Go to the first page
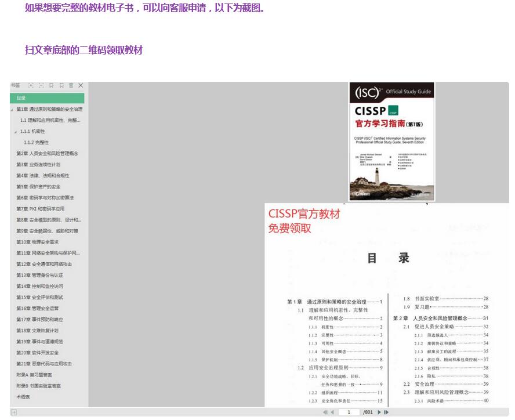This screenshot has width=515, height=420. click(x=325, y=412)
